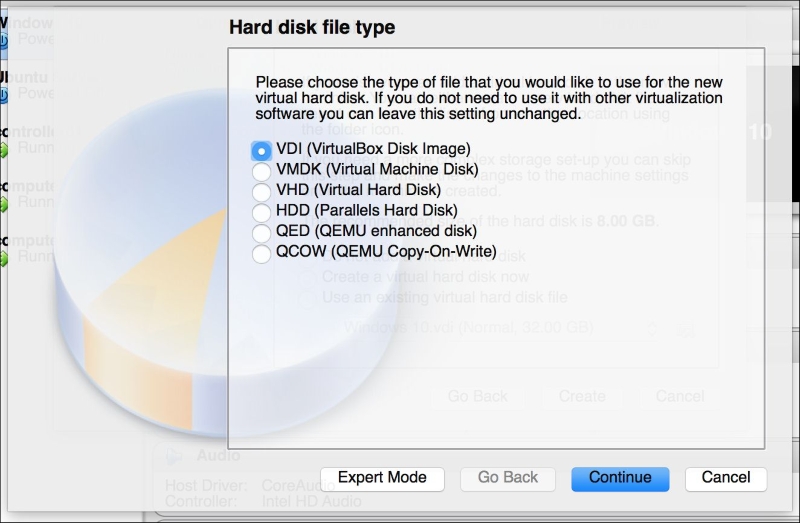Viewport: 800px width, 523px height.
Task: Go Back to the previous wizard step
Action: pos(508,479)
